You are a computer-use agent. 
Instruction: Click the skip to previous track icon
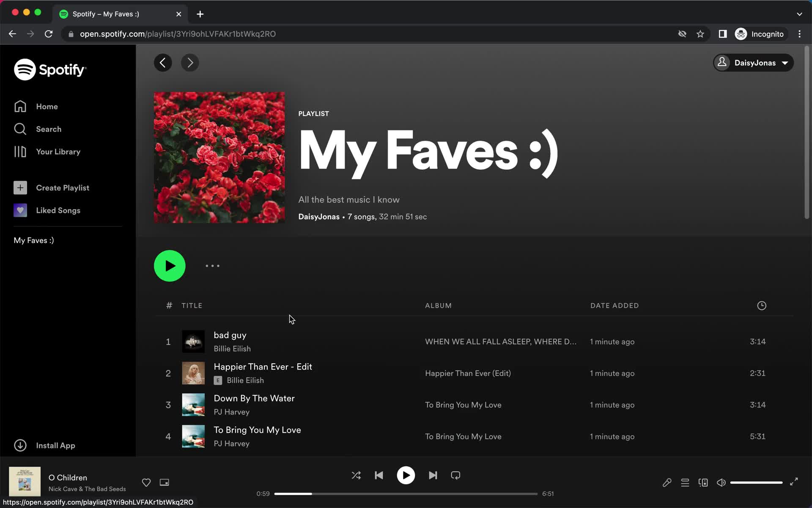(379, 475)
